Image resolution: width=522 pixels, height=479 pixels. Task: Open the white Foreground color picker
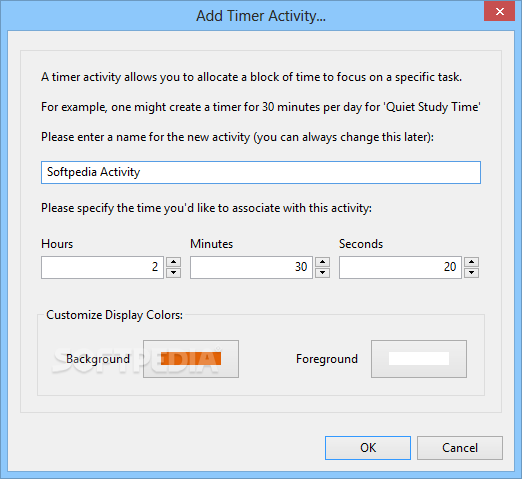(419, 359)
